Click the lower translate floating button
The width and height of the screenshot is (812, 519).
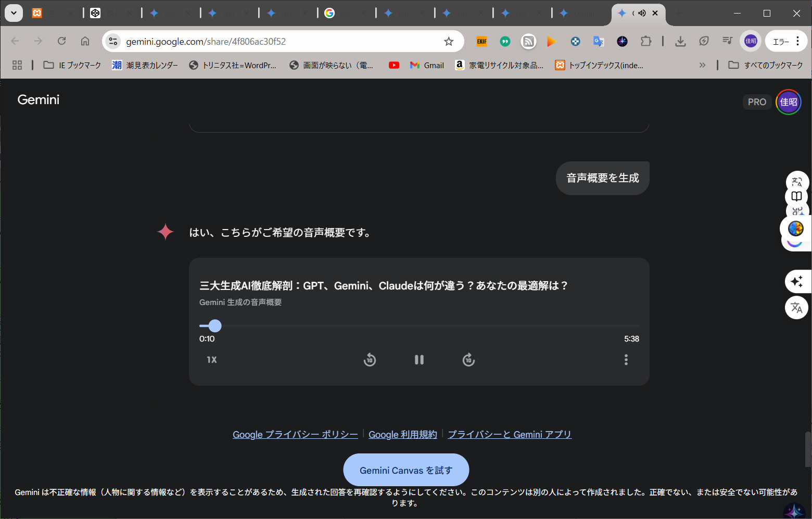pos(796,308)
